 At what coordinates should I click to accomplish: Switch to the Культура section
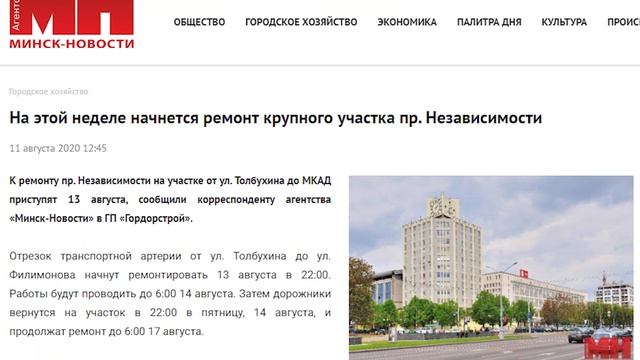pos(564,22)
